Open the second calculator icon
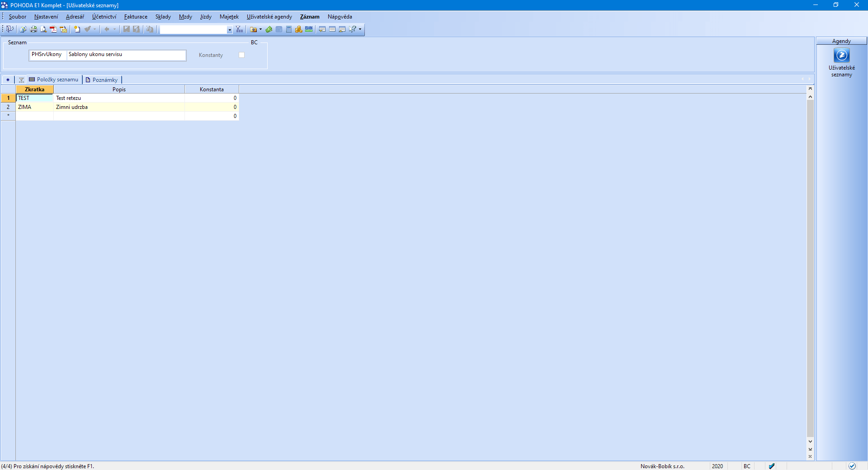This screenshot has width=868, height=470. pos(289,29)
